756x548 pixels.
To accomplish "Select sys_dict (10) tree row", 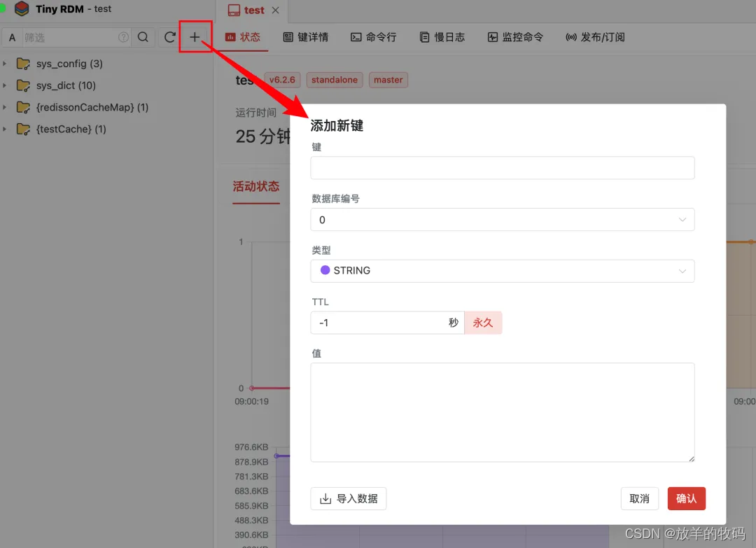I will point(106,85).
